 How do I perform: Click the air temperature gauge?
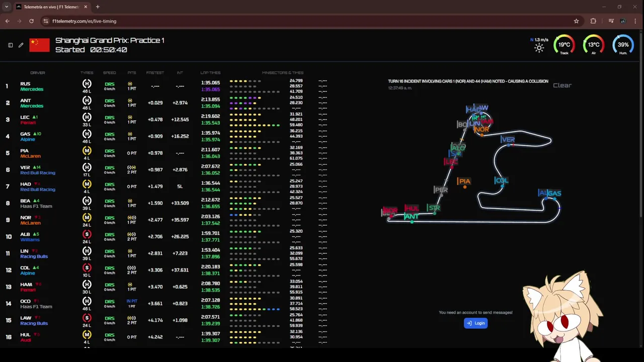tap(594, 45)
